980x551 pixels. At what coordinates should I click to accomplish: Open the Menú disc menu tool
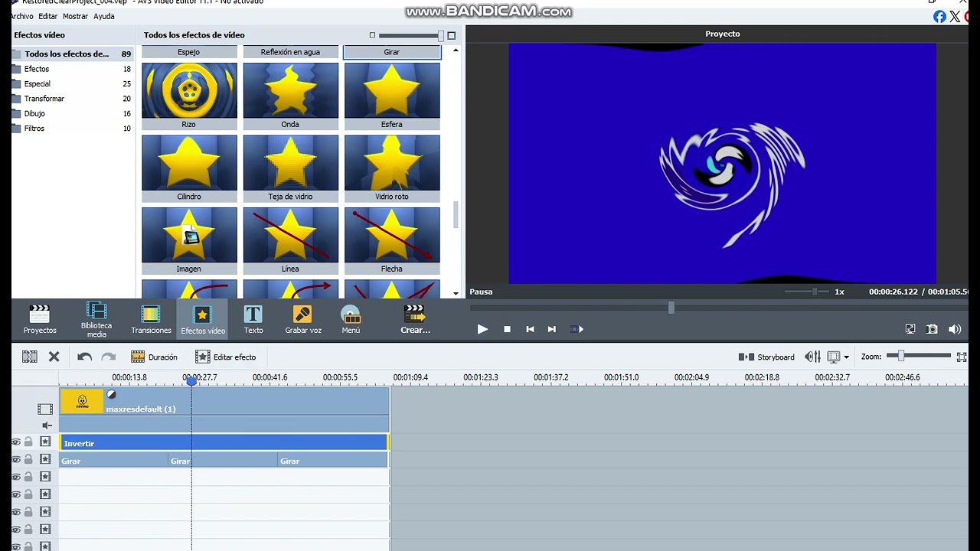click(351, 319)
